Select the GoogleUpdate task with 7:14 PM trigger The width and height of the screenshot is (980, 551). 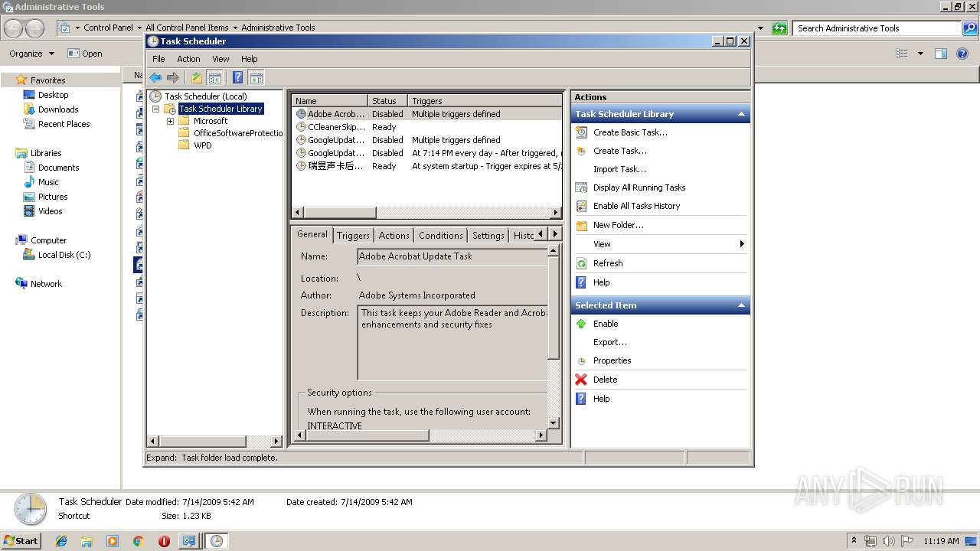click(428, 153)
